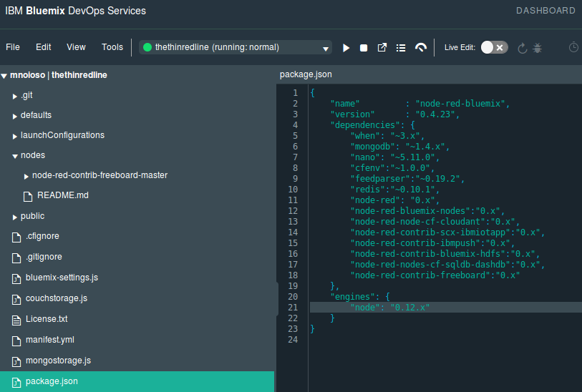Click the "node-red-node-cf-cloudant" dependency line
582x392 pixels.
[435, 222]
